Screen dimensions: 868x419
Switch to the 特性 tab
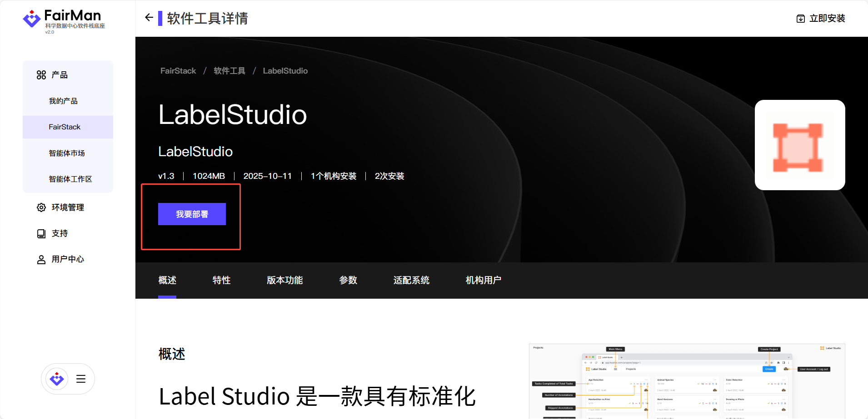point(221,281)
